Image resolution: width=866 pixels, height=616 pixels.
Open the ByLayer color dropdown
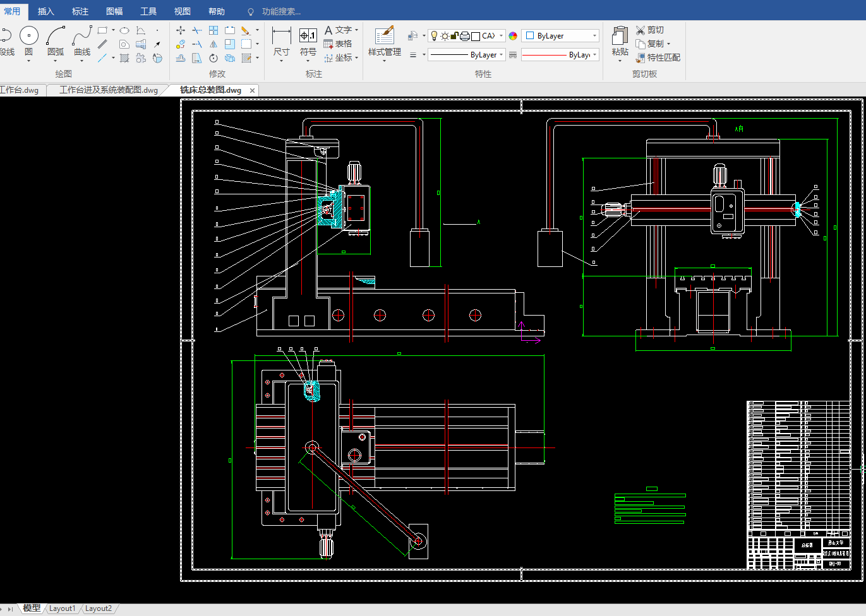(x=560, y=36)
